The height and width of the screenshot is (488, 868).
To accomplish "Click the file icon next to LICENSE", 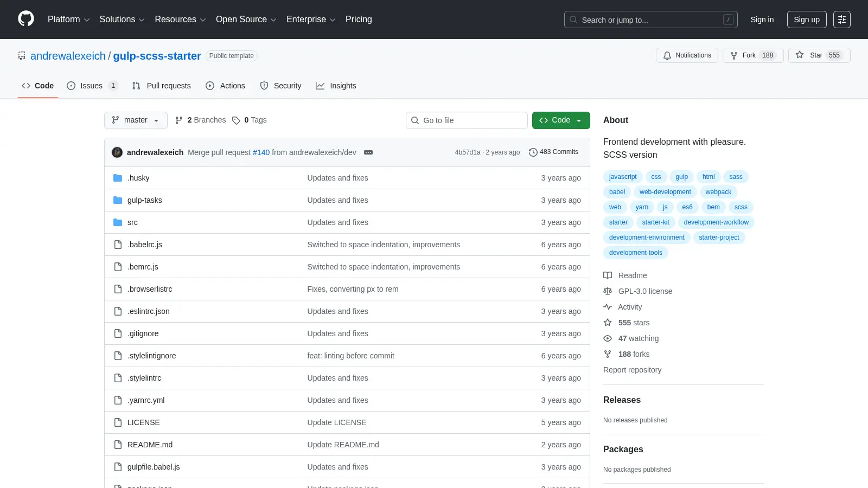I will [118, 422].
